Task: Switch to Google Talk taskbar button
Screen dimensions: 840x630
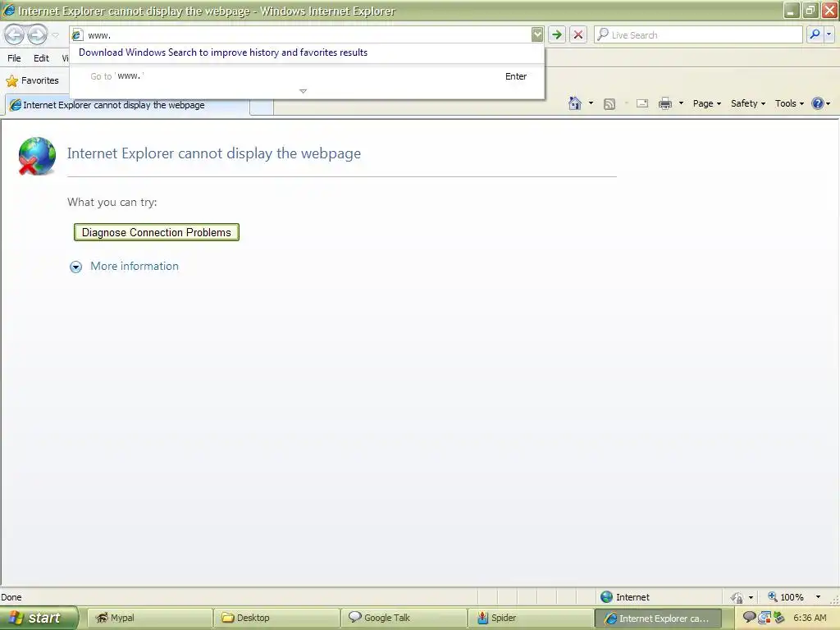Action: (404, 618)
